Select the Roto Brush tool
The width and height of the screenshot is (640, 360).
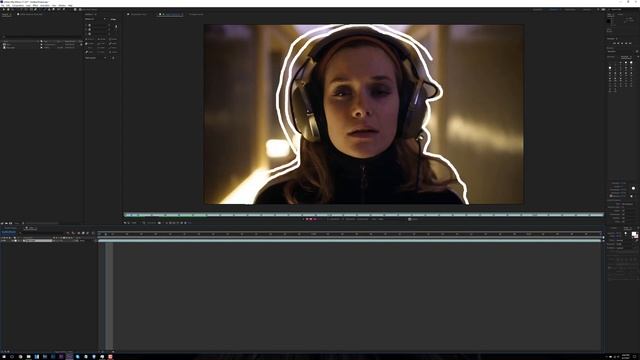[58, 9]
